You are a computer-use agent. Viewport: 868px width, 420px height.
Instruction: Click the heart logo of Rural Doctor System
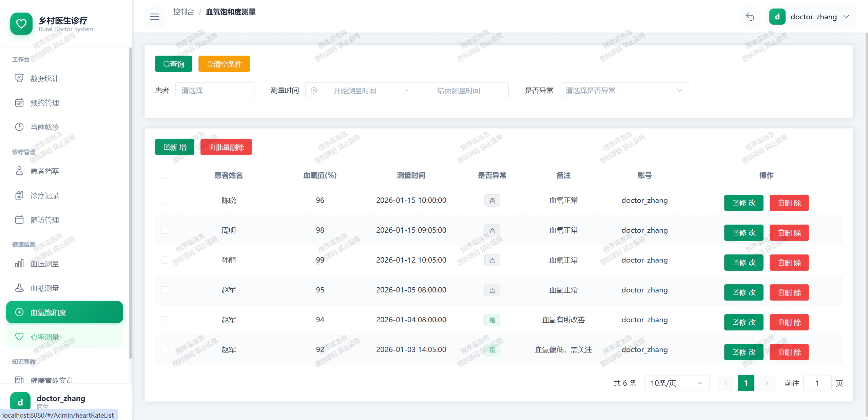pyautogui.click(x=21, y=24)
